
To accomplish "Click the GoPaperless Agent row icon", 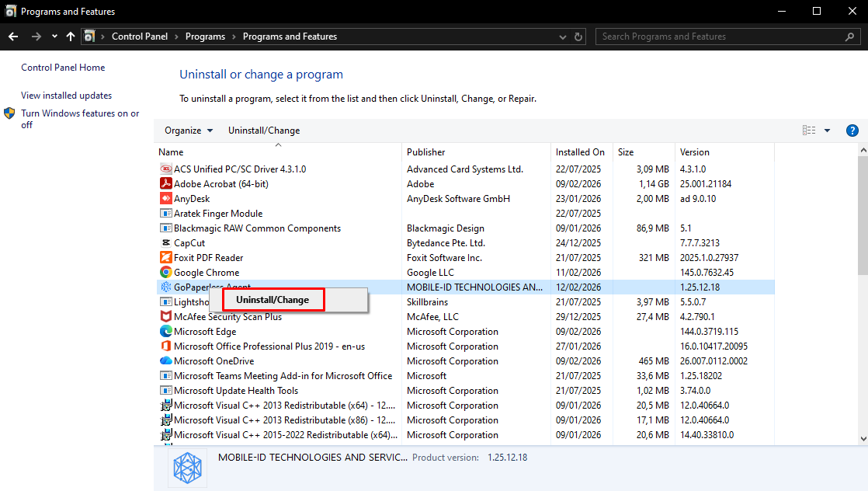I will [x=165, y=287].
